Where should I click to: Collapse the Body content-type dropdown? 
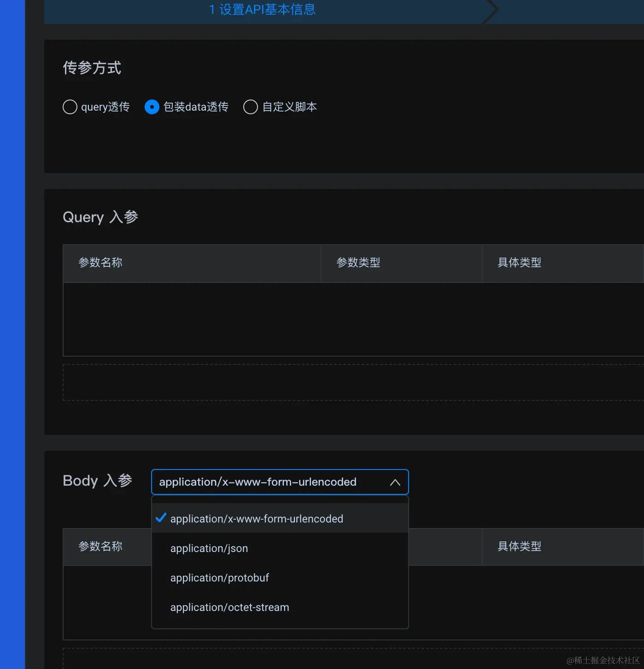(280, 482)
